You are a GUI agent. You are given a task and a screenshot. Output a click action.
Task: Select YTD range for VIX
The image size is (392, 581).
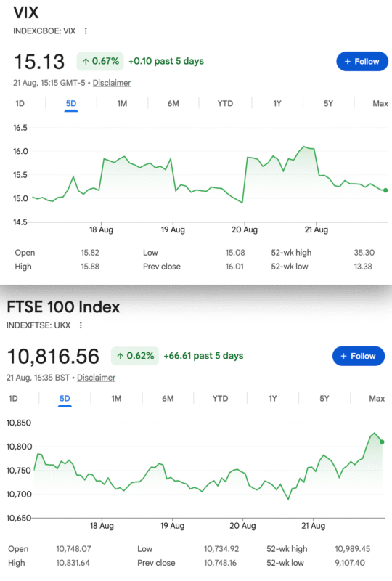pyautogui.click(x=225, y=104)
